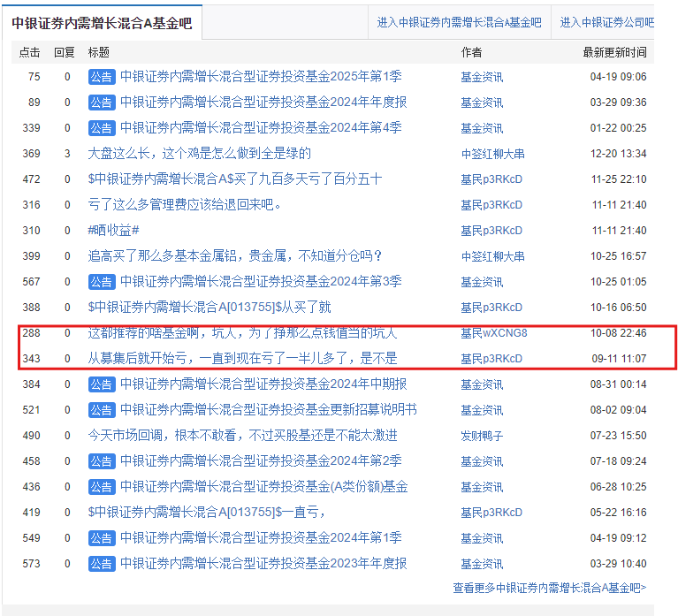Screen dimensions: 678x616
Task: Click 公告 badge on 2024年第3季 post
Action: (102, 282)
